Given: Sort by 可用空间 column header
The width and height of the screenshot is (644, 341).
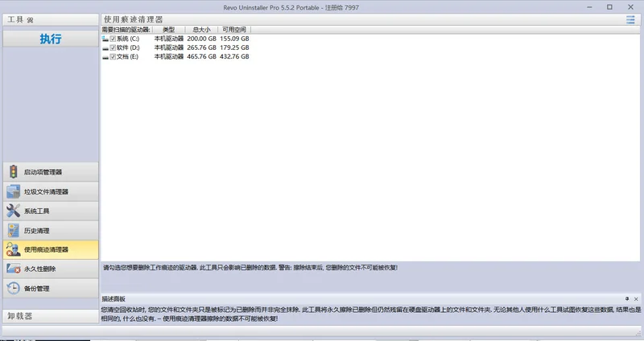Looking at the screenshot, I should 234,30.
